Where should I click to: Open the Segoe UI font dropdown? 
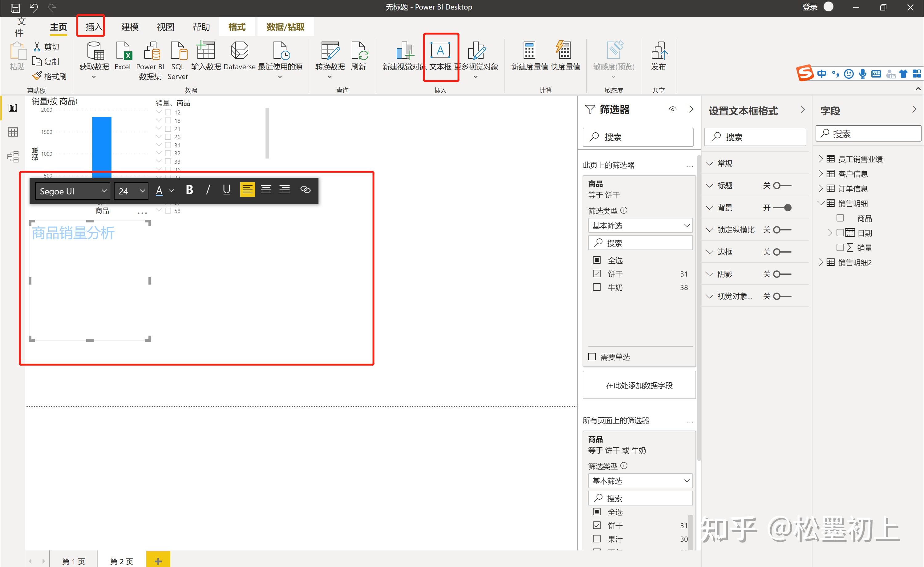point(73,191)
